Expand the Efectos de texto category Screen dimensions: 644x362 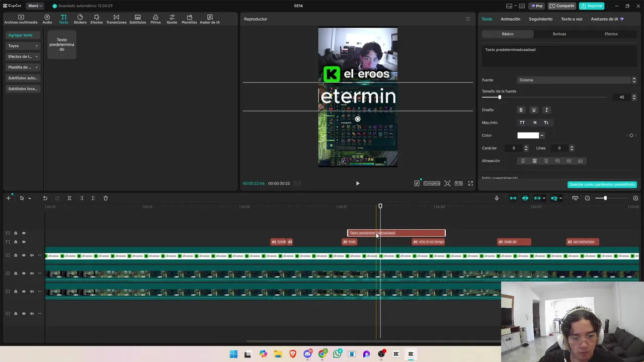[x=23, y=57]
